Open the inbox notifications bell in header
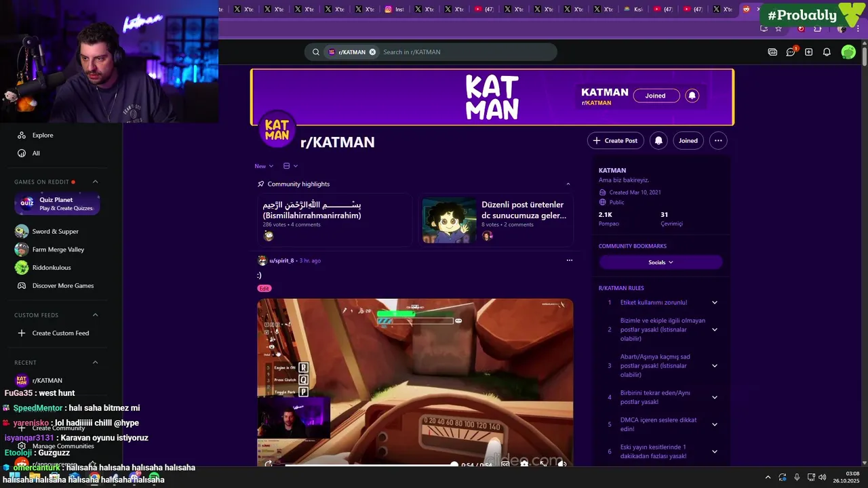 click(x=827, y=52)
